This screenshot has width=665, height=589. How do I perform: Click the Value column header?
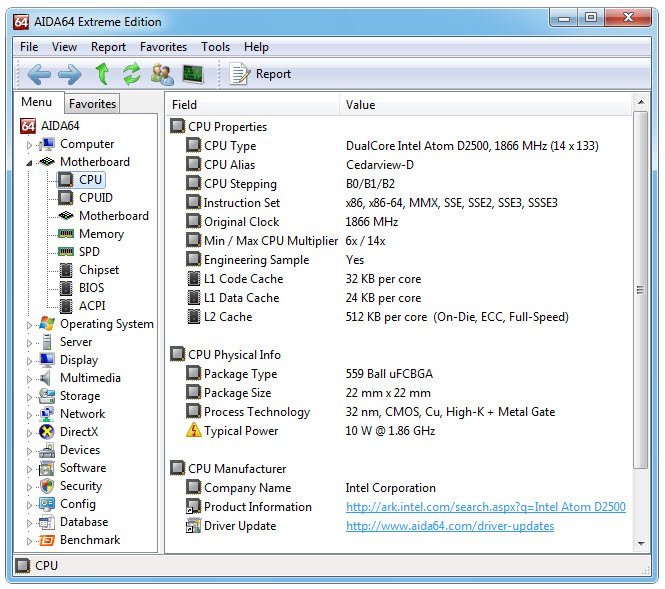point(486,105)
